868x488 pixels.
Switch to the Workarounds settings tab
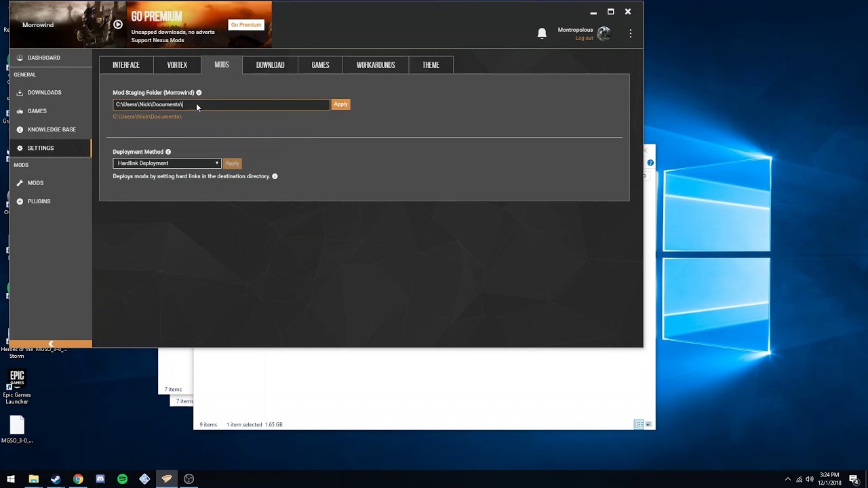tap(376, 65)
